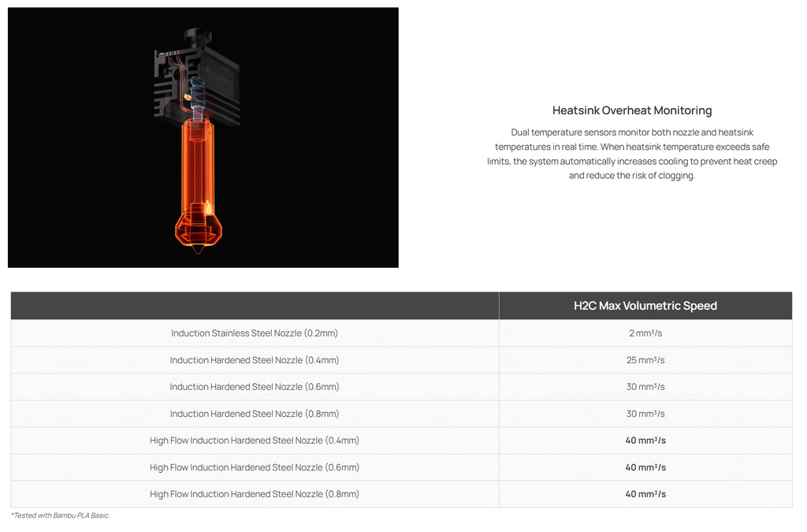Click the empty dark header cell above nozzle names
The height and width of the screenshot is (532, 807).
(x=254, y=306)
